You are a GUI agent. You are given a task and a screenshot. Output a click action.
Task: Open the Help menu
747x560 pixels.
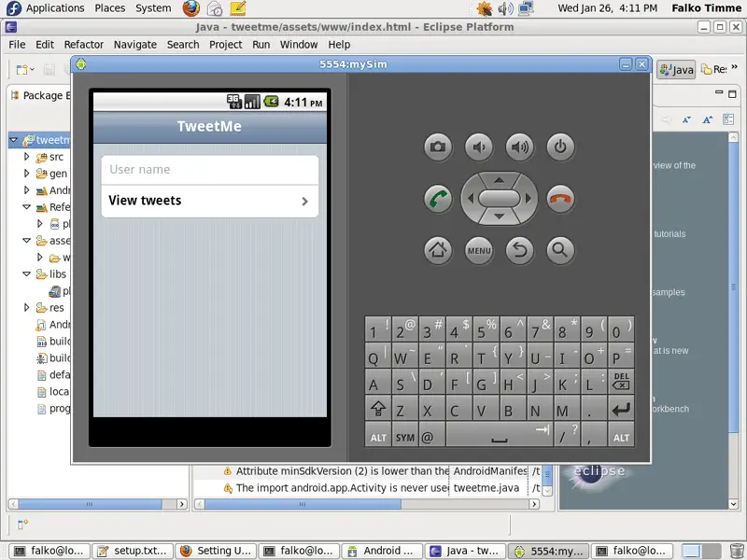pos(339,44)
